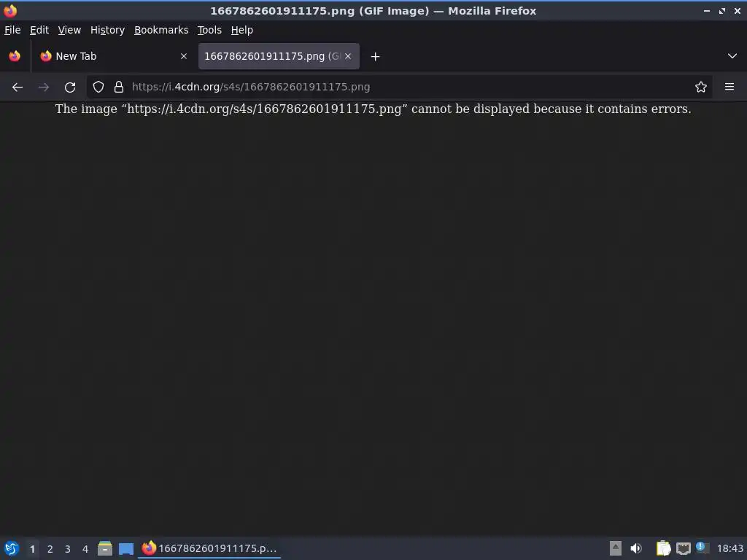Open the Tools menu
This screenshot has width=747, height=560.
[x=209, y=30]
